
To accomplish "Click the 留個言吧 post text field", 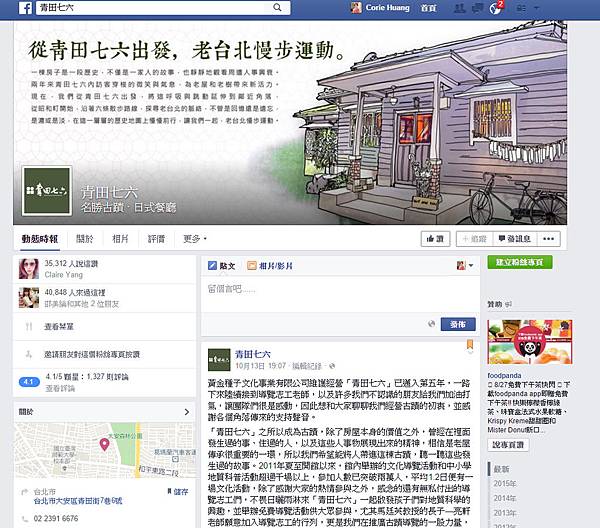I will [x=340, y=293].
